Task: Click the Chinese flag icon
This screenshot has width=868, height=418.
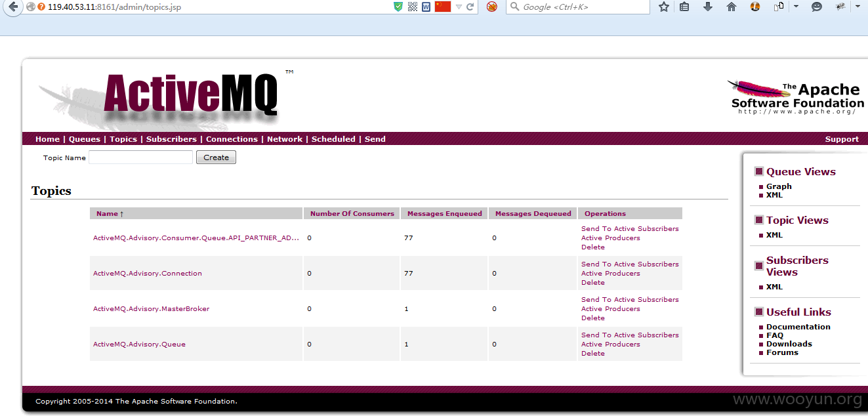Action: pos(443,7)
